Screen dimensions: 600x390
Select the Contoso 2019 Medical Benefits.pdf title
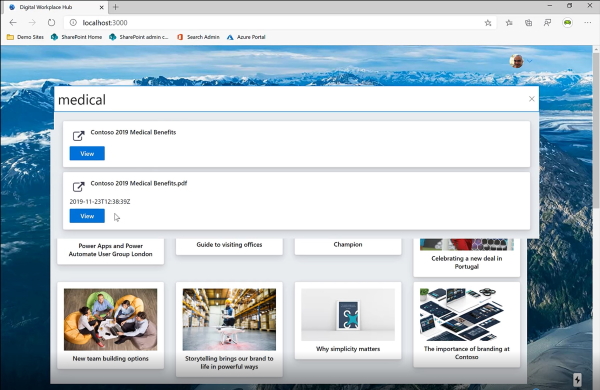139,183
